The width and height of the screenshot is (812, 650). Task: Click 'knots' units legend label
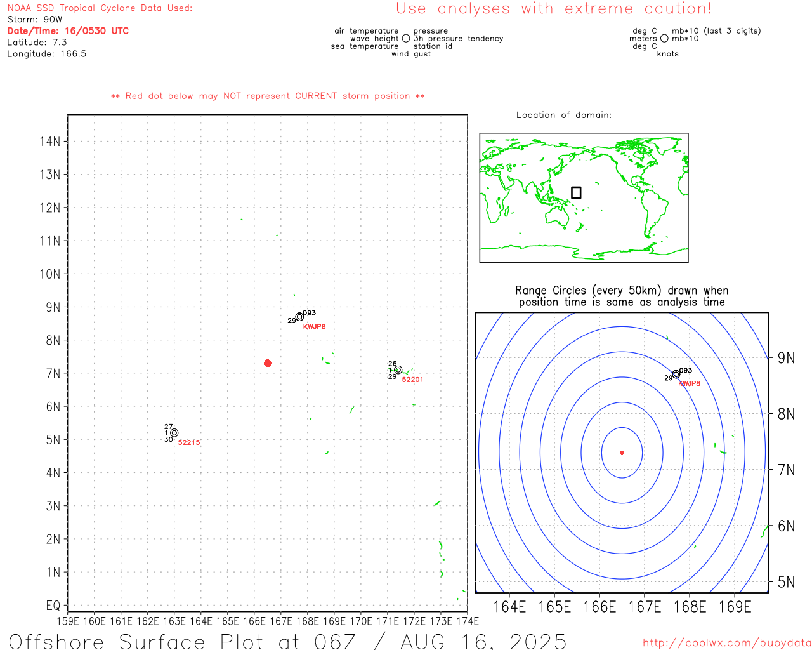point(667,53)
